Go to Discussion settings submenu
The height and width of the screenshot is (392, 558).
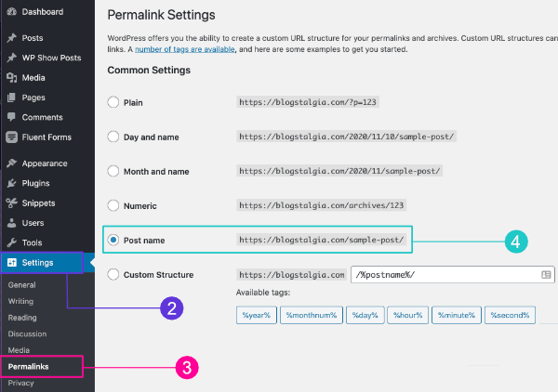click(27, 334)
